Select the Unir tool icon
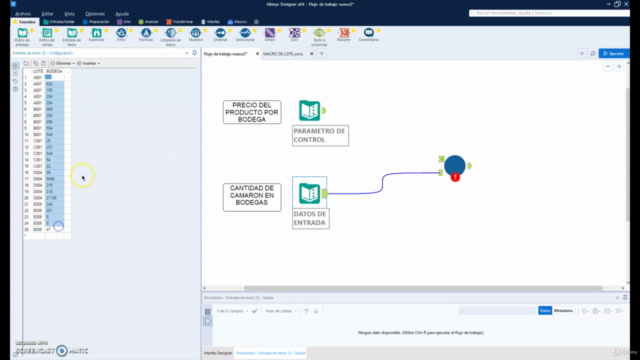 click(x=294, y=33)
